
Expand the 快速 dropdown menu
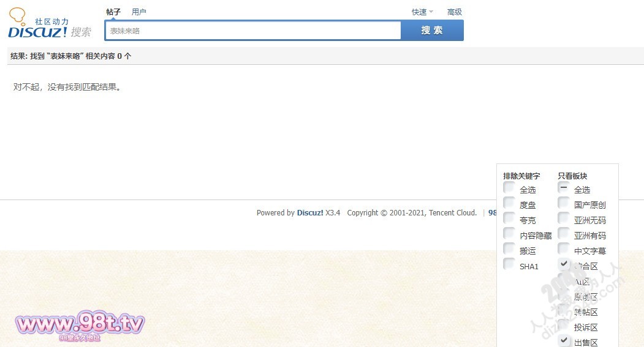point(422,12)
